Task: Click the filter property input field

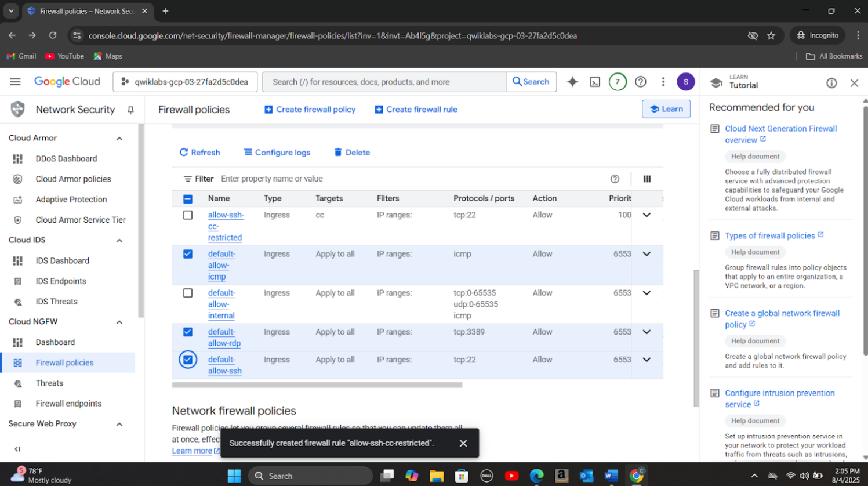Action: coord(406,179)
